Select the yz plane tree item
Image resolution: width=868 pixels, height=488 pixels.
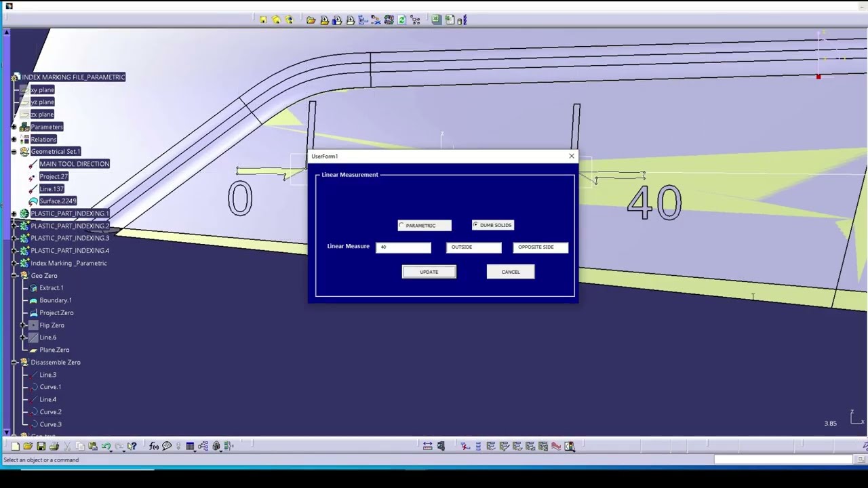pyautogui.click(x=42, y=102)
